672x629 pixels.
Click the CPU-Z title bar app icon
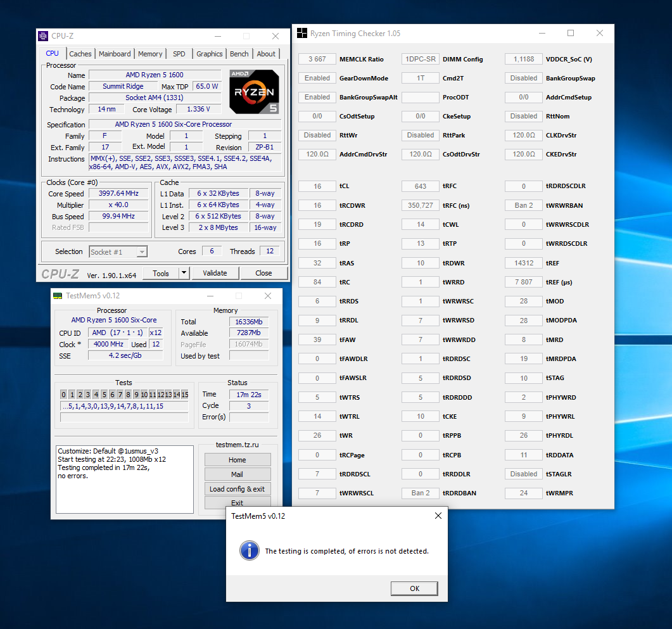coord(43,36)
